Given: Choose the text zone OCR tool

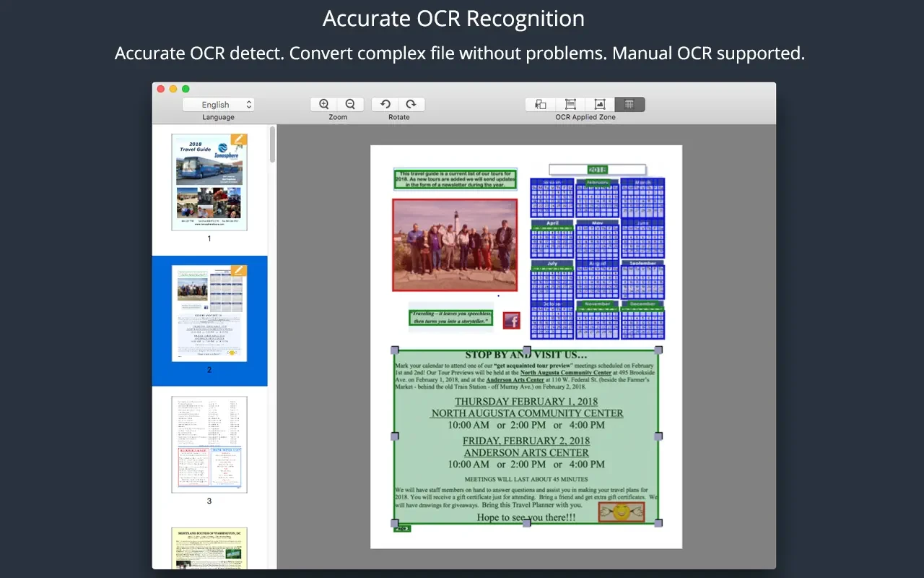Looking at the screenshot, I should pyautogui.click(x=570, y=104).
